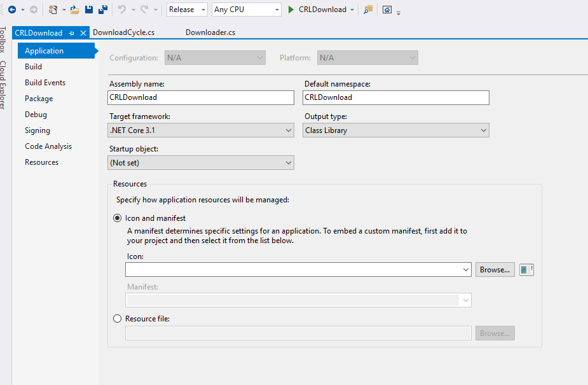The height and width of the screenshot is (385, 588).
Task: Click the Save floppy disk icon
Action: point(89,10)
